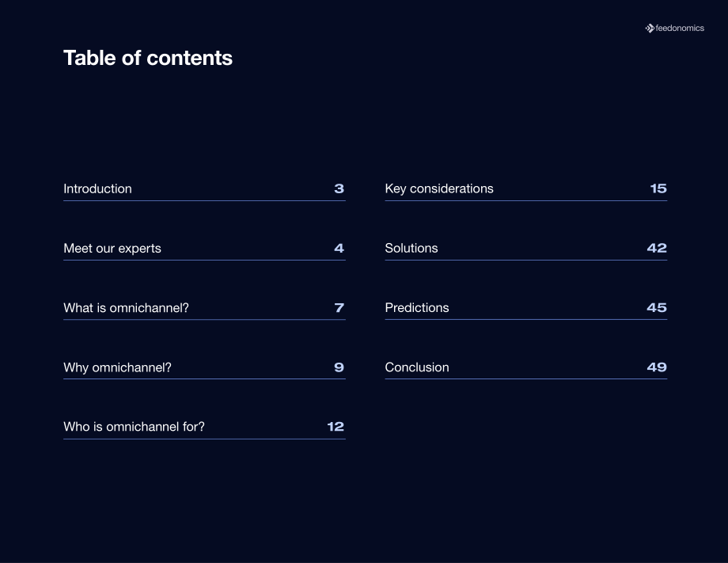Click page number 3 beside Introduction
Screen dimensions: 728x563
pyautogui.click(x=339, y=188)
